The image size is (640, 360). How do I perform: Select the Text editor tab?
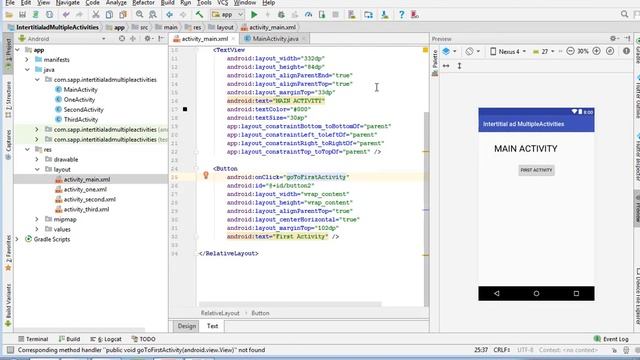213,326
